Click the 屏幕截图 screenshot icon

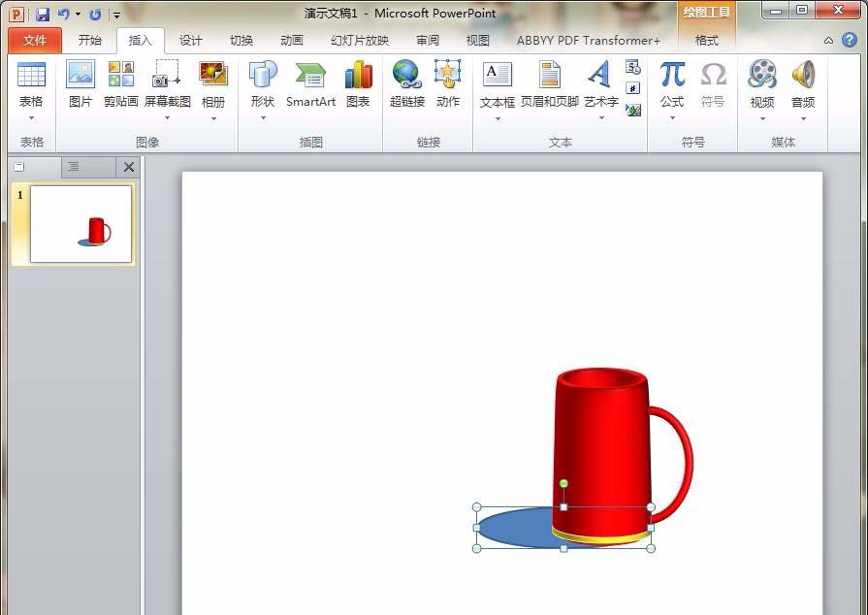click(166, 75)
